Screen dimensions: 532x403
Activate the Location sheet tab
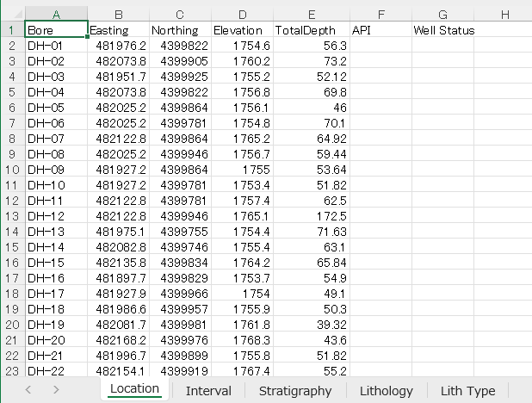tap(134, 389)
